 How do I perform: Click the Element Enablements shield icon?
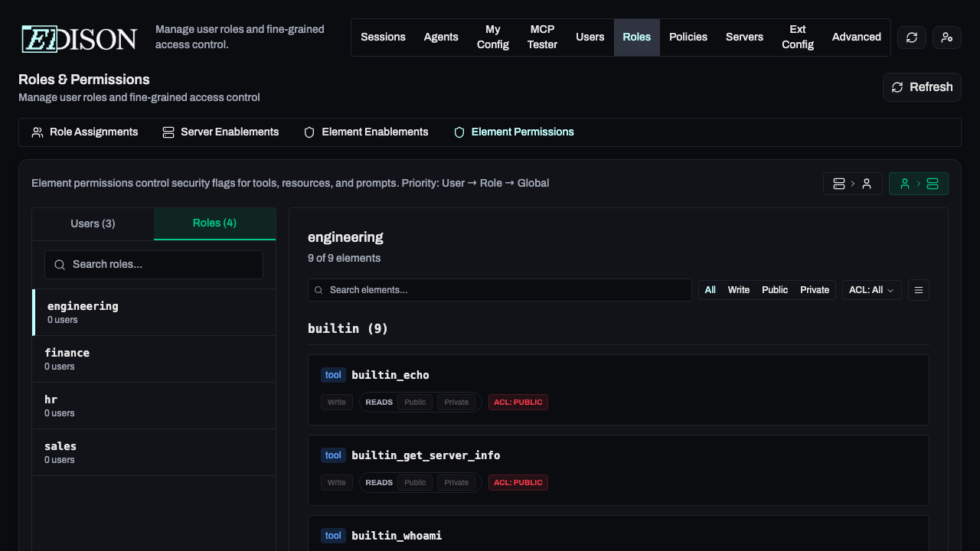[x=309, y=132]
